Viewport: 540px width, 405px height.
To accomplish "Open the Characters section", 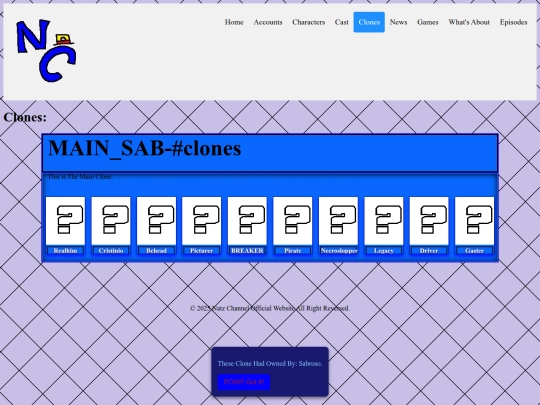I will pyautogui.click(x=309, y=22).
